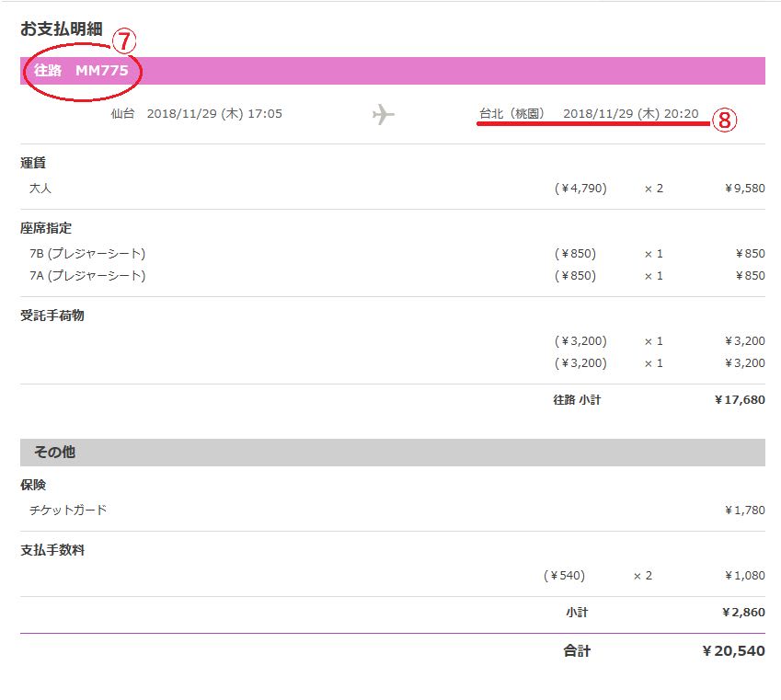
Task: Click the 合計 total label
Action: click(x=577, y=650)
